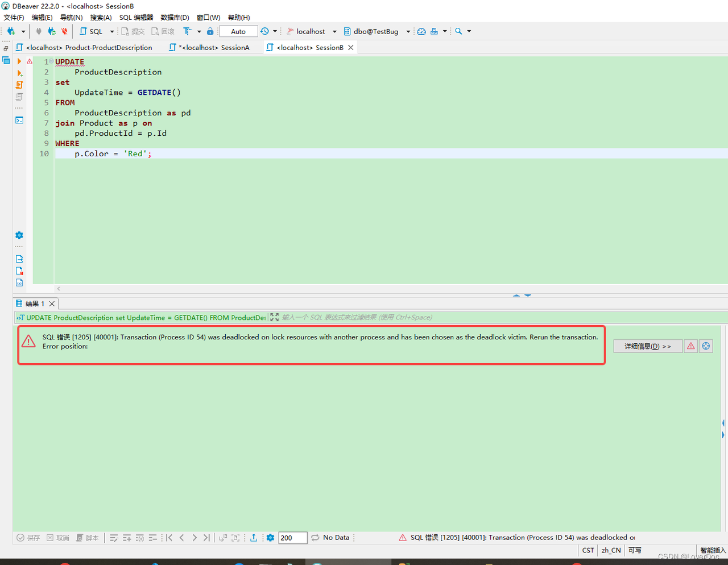This screenshot has width=728, height=565.
Task: Close the SessionB editor tab
Action: point(351,48)
